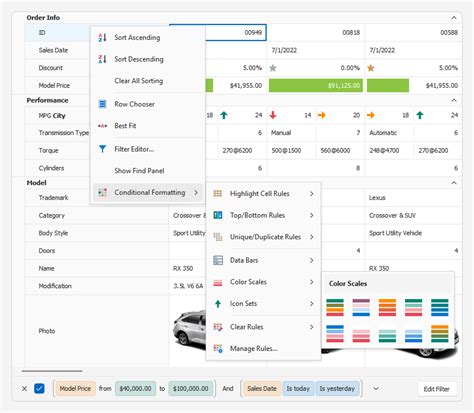
Task: Apply the first color scale swatch
Action: point(335,307)
